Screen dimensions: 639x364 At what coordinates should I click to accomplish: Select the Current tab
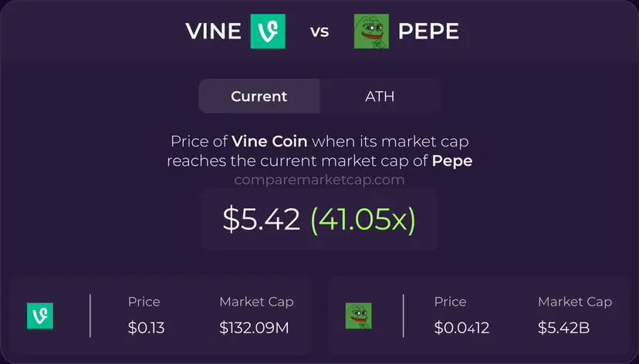click(x=259, y=96)
